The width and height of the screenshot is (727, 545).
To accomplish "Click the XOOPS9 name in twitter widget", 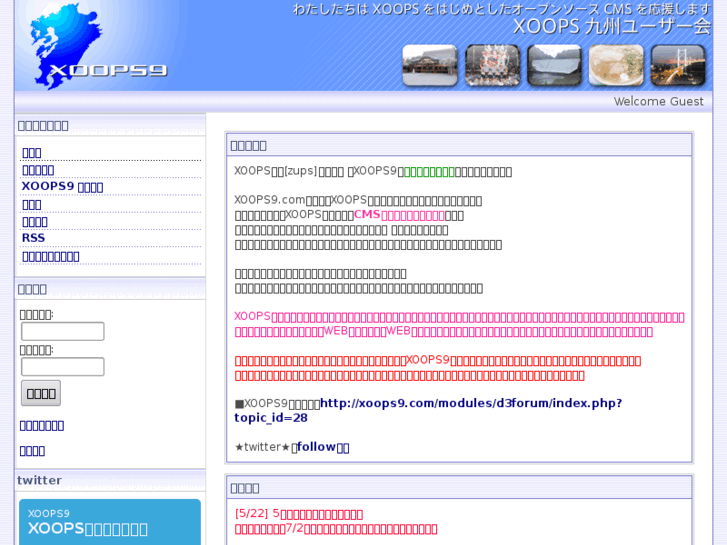I will pos(49,513).
